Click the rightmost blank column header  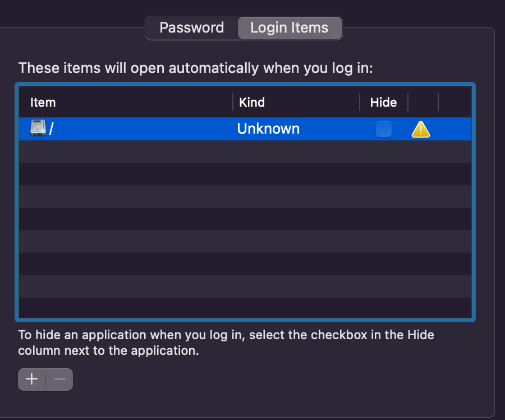point(454,102)
